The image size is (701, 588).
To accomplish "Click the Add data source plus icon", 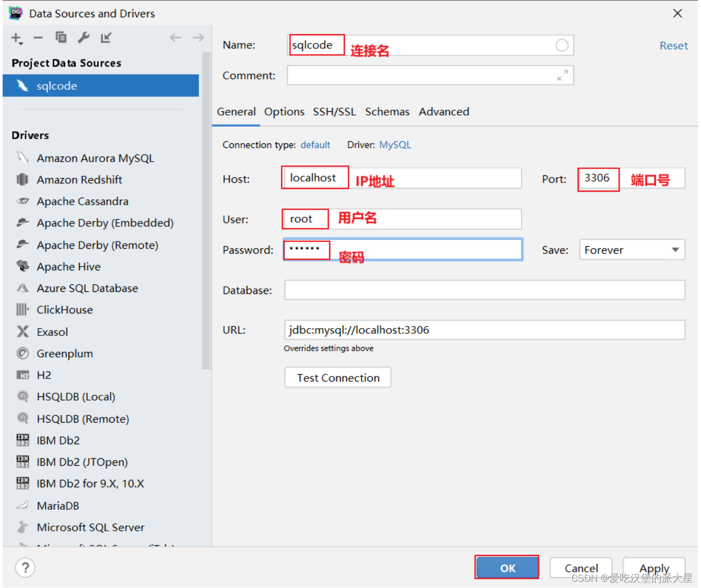I will 17,38.
